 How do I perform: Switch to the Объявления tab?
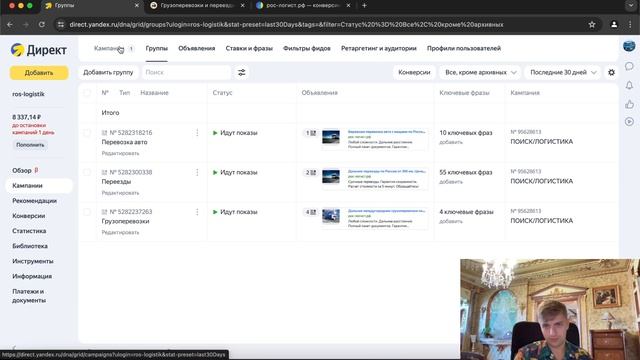196,48
